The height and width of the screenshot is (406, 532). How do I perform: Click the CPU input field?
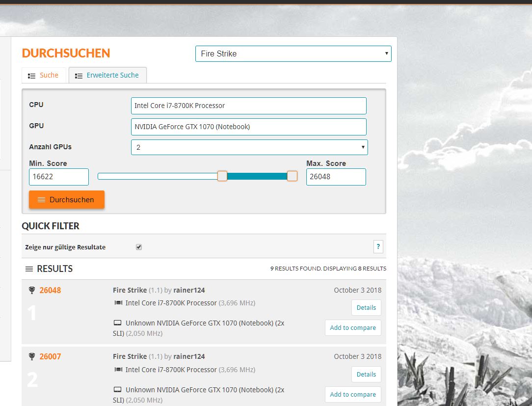(x=248, y=106)
